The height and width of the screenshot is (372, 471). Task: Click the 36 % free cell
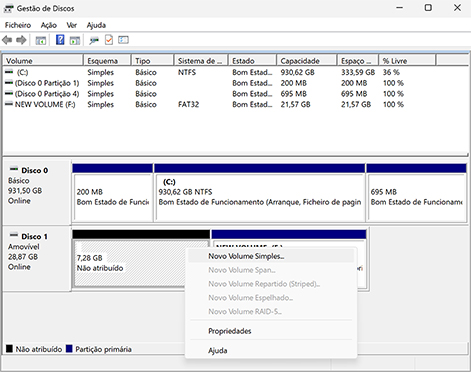391,72
